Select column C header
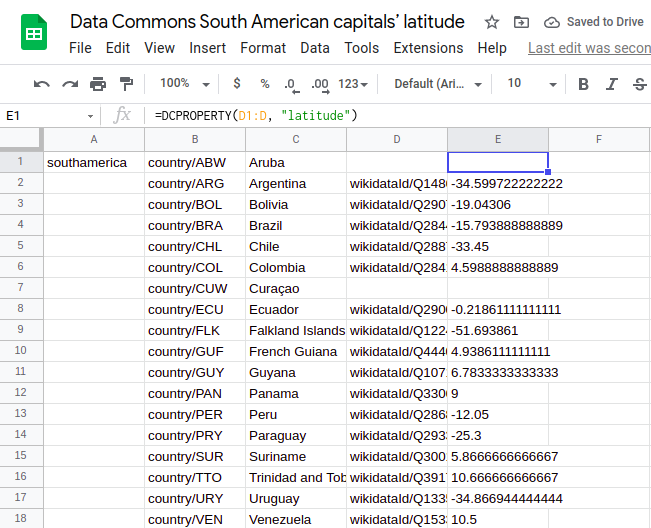The height and width of the screenshot is (528, 651). pos(296,139)
